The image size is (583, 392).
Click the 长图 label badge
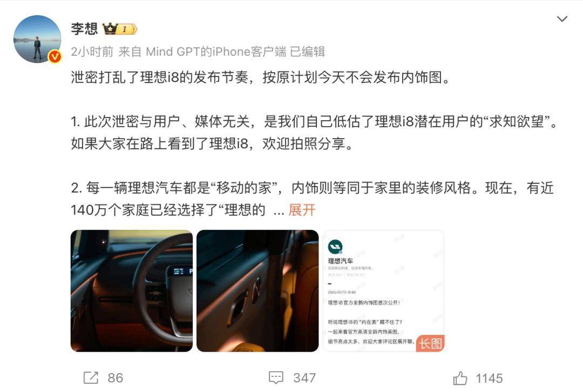430,343
